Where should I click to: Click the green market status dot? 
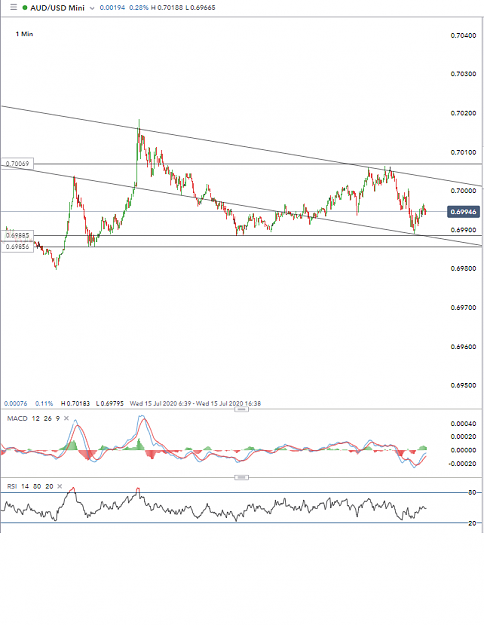click(25, 8)
